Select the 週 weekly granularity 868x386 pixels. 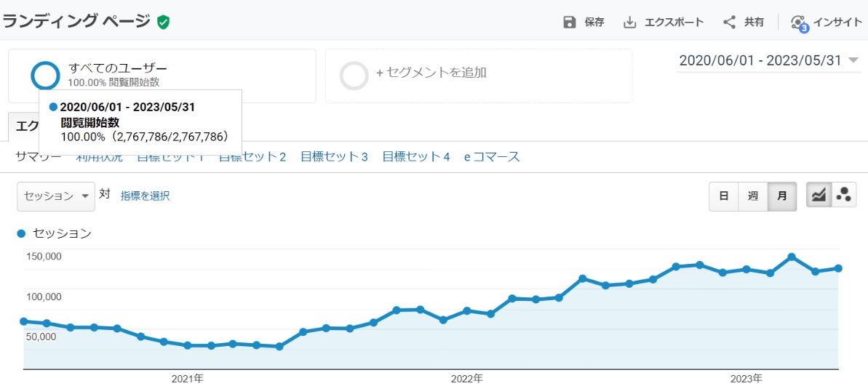(x=753, y=196)
